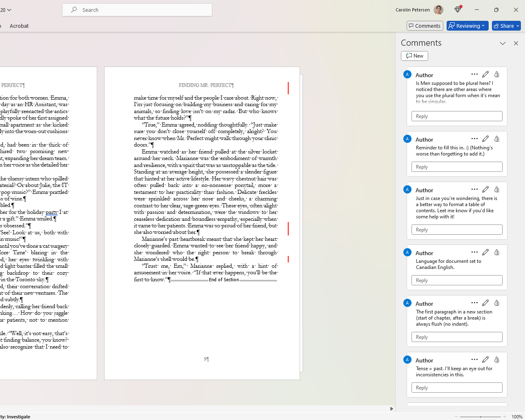Open more options on the 'Is Men supposed' comment
This screenshot has width=525, height=420.
[474, 74]
